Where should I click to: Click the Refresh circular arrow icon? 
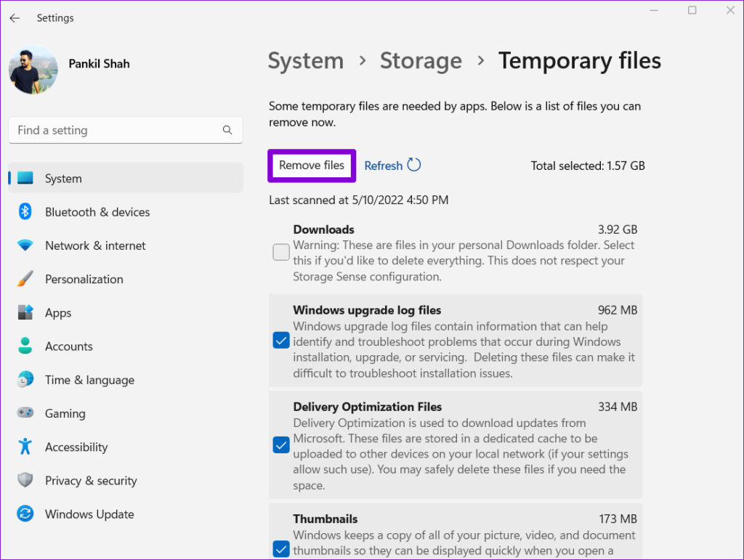pyautogui.click(x=415, y=165)
